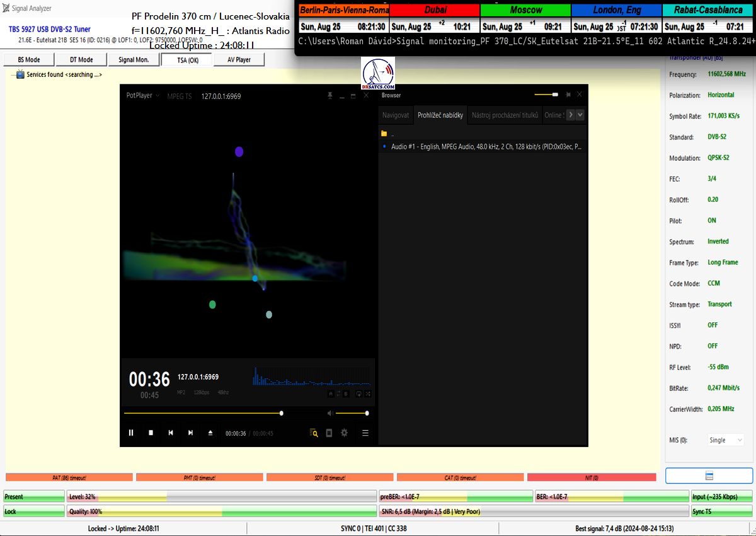Expand the browser tabs list chevron
The image size is (756, 536).
tap(580, 115)
